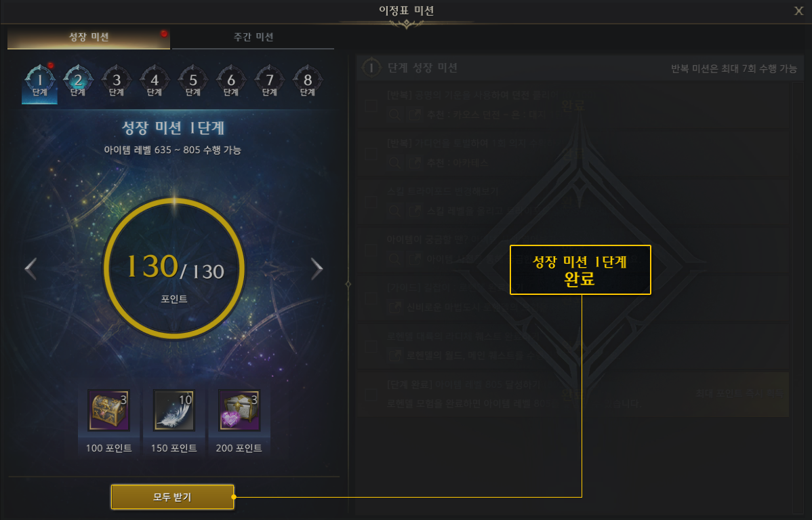Toggle the checkbox for the 단계 완료 mission
Viewport: 812px width, 520px height.
click(x=371, y=395)
